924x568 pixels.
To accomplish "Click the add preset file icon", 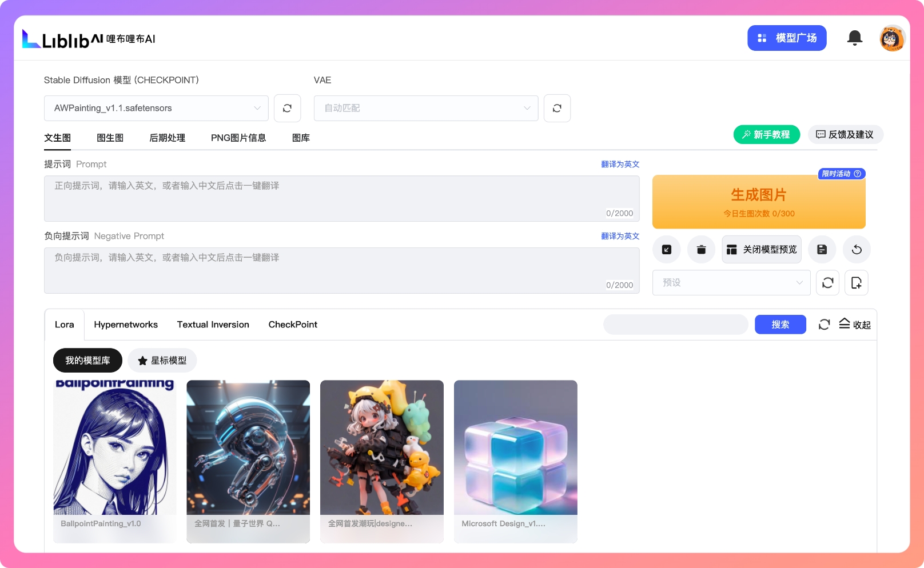I will coord(856,282).
